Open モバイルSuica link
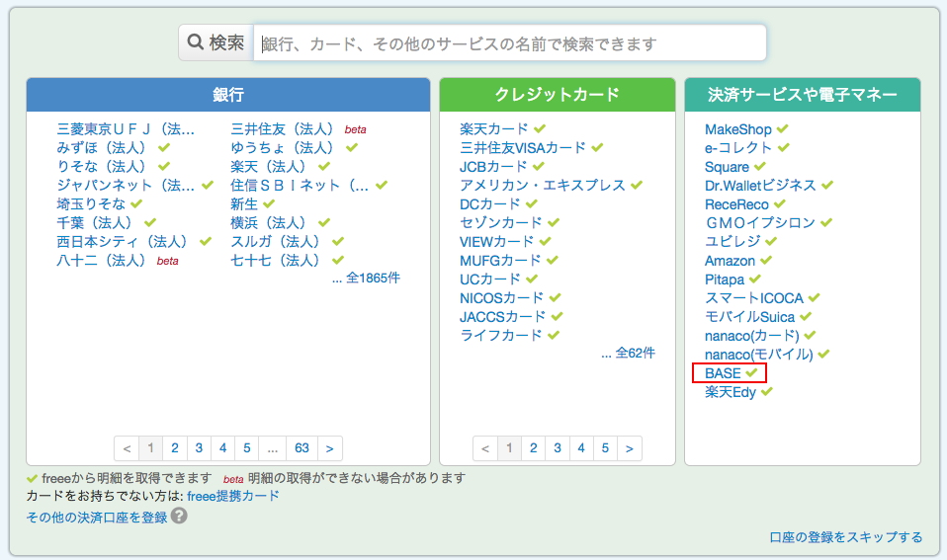The width and height of the screenshot is (947, 560). click(x=750, y=317)
